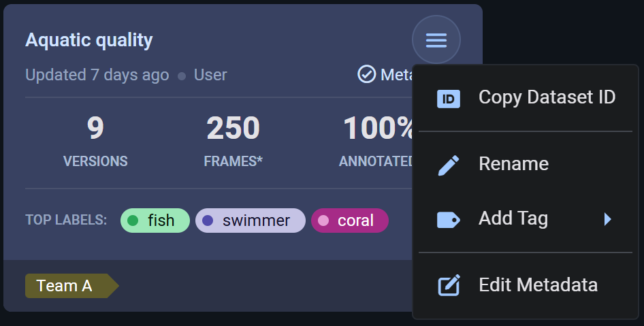Click the pencil Rename icon
The height and width of the screenshot is (326, 644).
448,165
